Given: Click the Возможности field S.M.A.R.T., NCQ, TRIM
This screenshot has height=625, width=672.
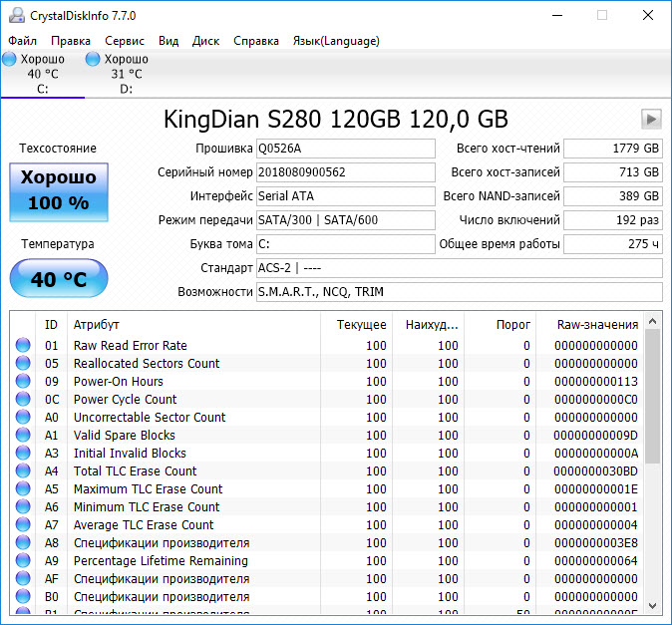Looking at the screenshot, I should (x=460, y=292).
